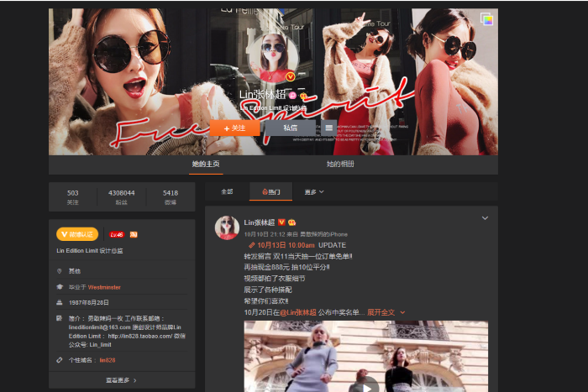Click the 微博认证 verified badge
This screenshot has width=588, height=392.
pyautogui.click(x=77, y=234)
